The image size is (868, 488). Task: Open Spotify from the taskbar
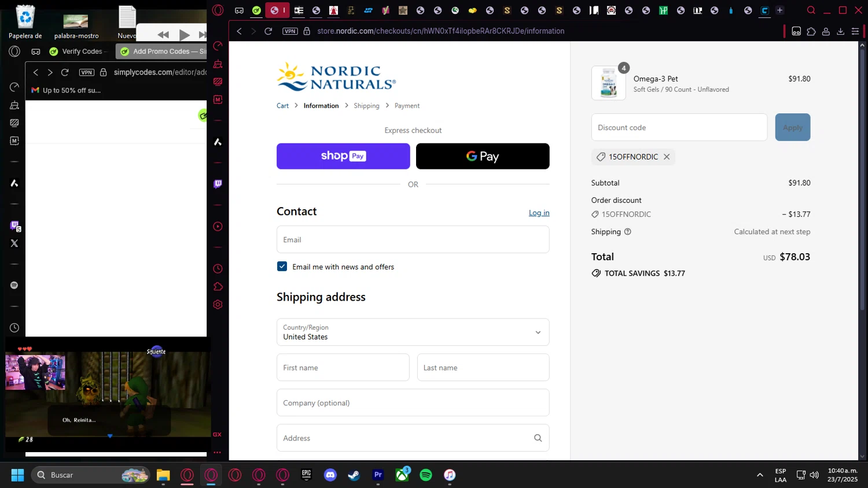pyautogui.click(x=426, y=475)
